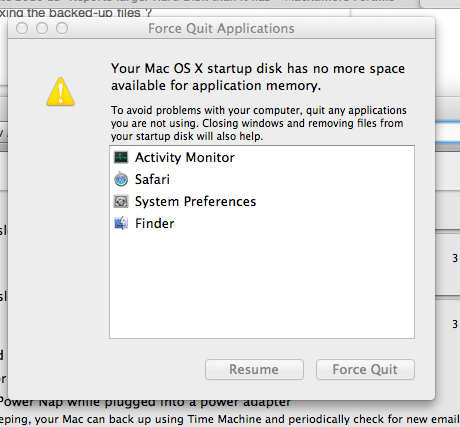Image resolution: width=460 pixels, height=427 pixels.
Task: Click the Safari compass icon
Action: (x=121, y=179)
